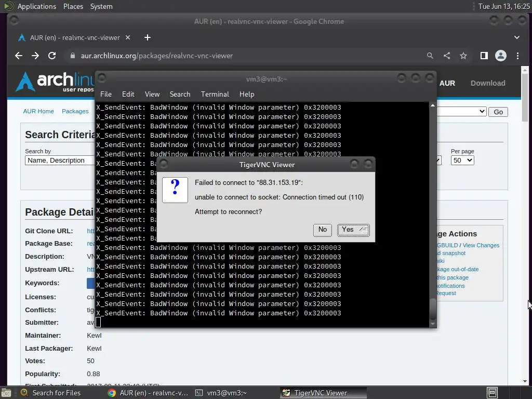Click the Arch Linux logo
The image size is (532, 399).
pyautogui.click(x=54, y=82)
